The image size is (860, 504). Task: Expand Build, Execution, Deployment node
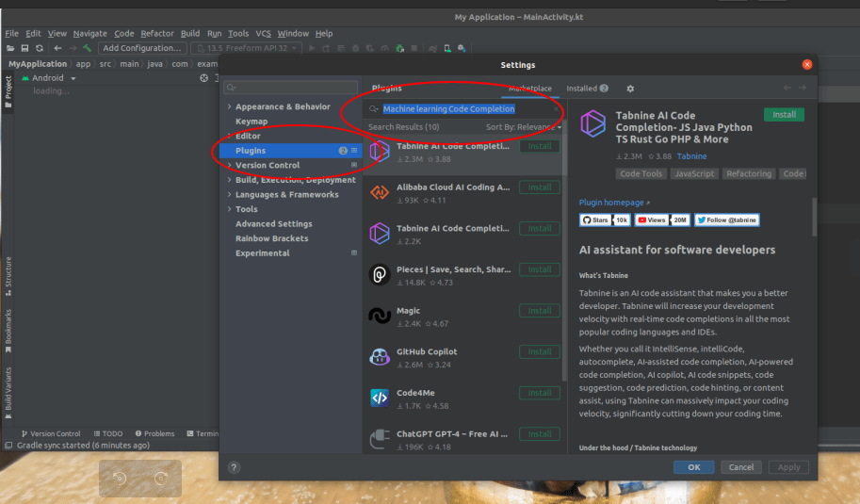[x=229, y=180]
